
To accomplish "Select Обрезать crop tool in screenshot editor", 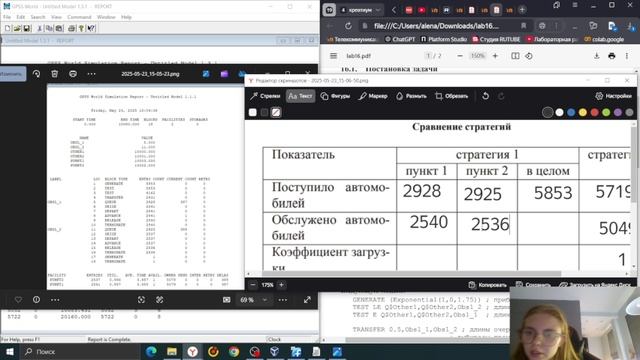I will (451, 96).
